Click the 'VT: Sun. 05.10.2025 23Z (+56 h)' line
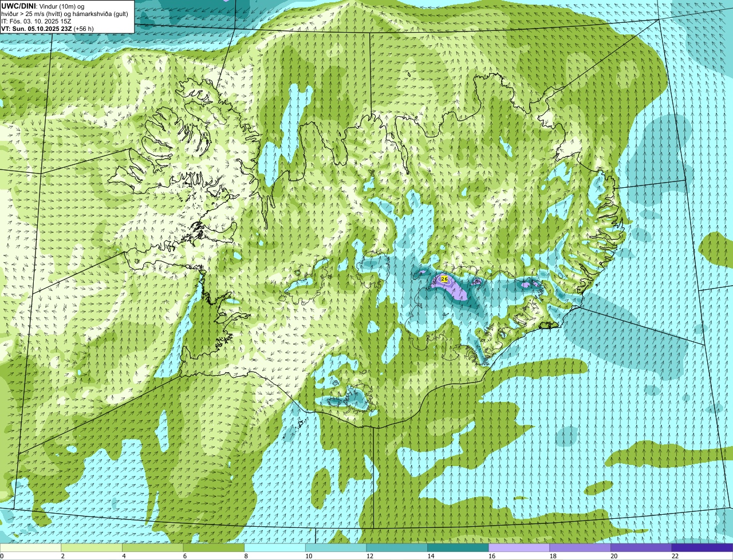Screen dimensions: 733x560 pyautogui.click(x=48, y=28)
